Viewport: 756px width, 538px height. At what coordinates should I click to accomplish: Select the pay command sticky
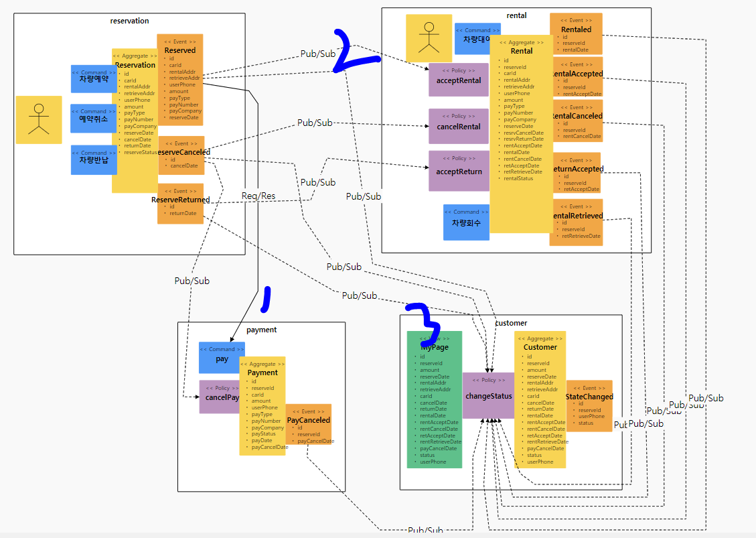(221, 358)
